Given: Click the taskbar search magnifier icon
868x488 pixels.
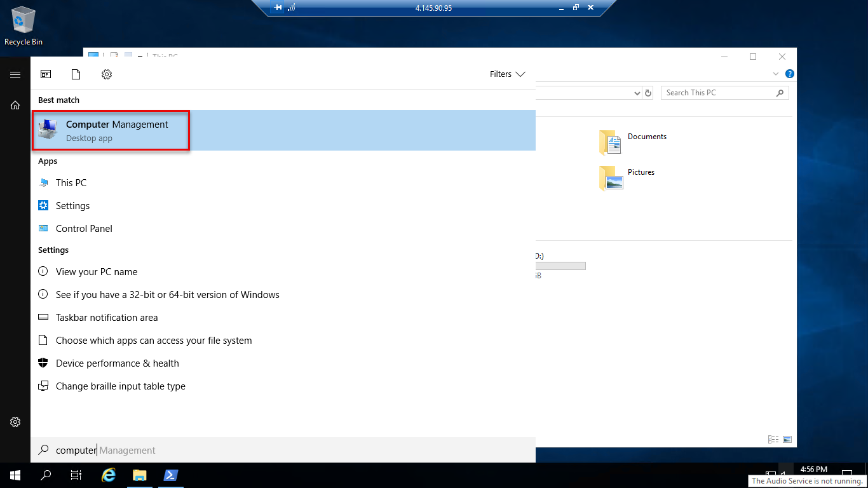Looking at the screenshot, I should pos(46,475).
